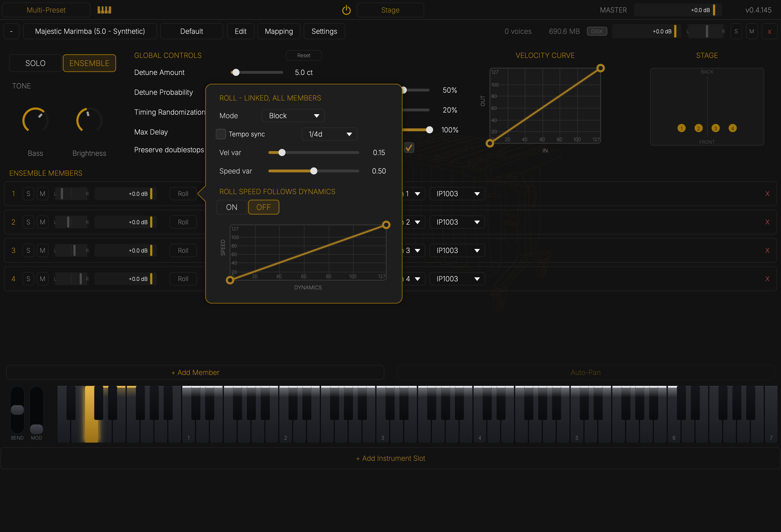Open the roll Mode dropdown showing Block
This screenshot has width=781, height=532.
pos(293,116)
